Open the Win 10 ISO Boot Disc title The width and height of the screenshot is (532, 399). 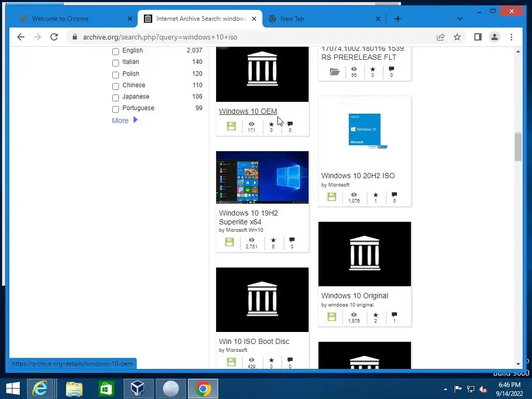click(x=254, y=341)
